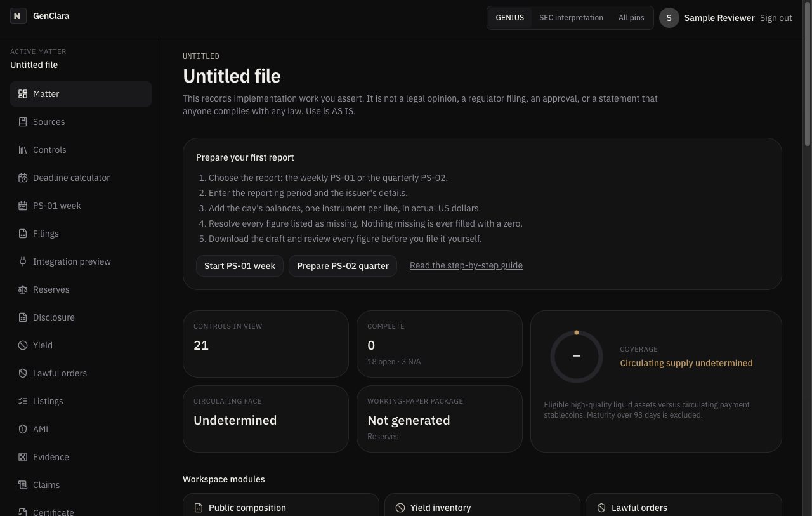This screenshot has width=812, height=516.
Task: Switch to SEC interpretation tab
Action: point(571,18)
